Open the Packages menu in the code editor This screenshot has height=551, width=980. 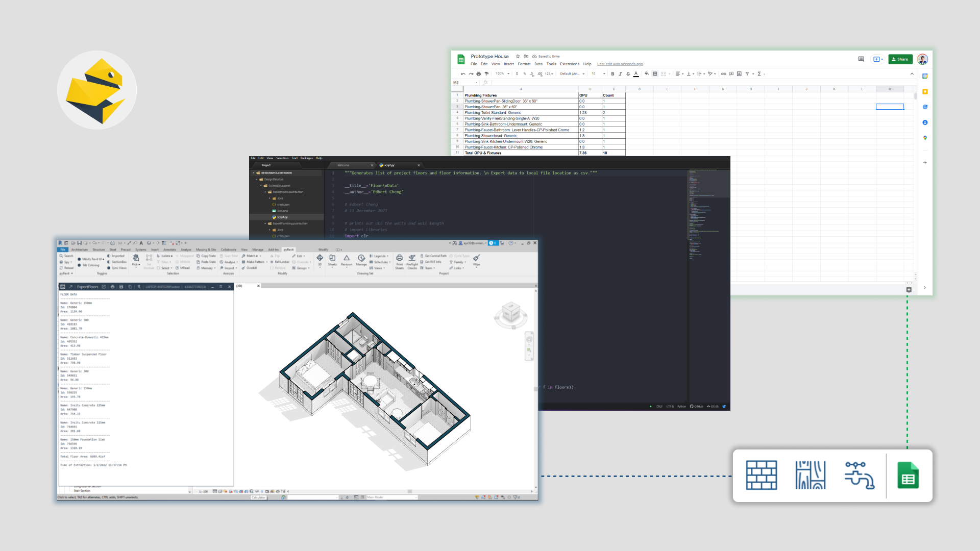point(306,158)
